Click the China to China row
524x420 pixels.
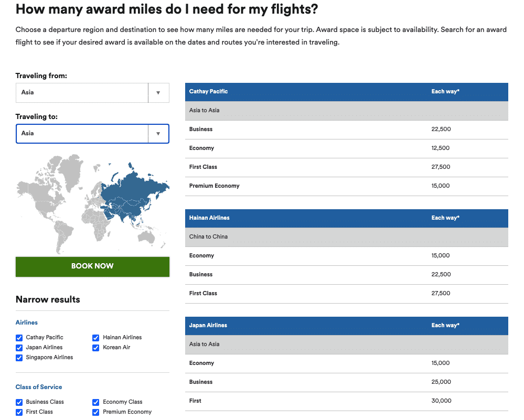[347, 237]
